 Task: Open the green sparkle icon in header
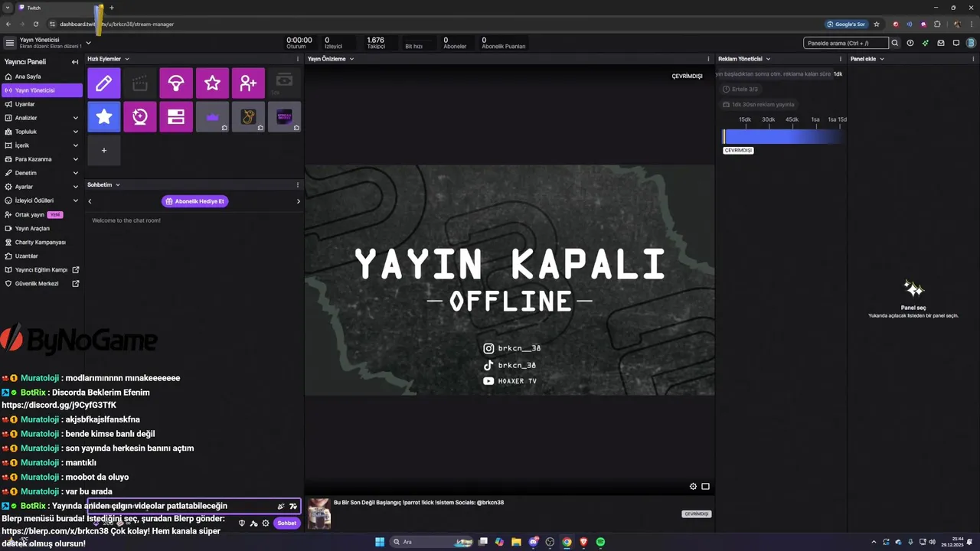coord(925,43)
